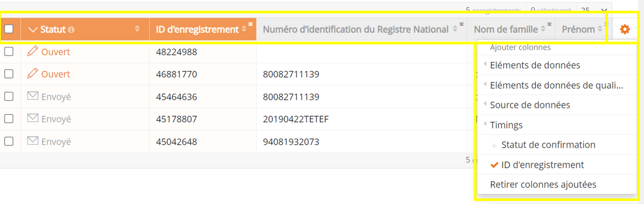Uncheck ID d'enregistrement in column menu
The image size is (644, 204).
click(542, 165)
